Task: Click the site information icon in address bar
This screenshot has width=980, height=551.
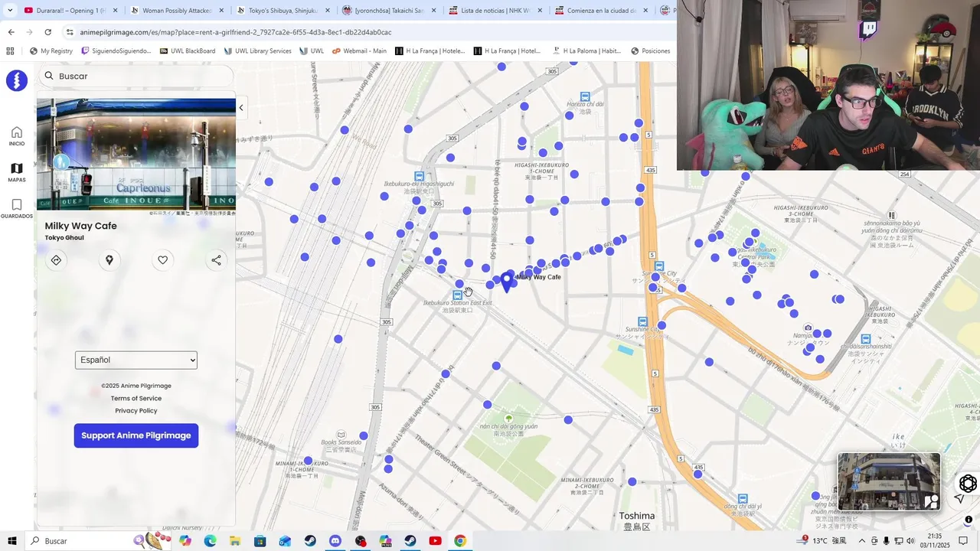Action: pyautogui.click(x=70, y=32)
